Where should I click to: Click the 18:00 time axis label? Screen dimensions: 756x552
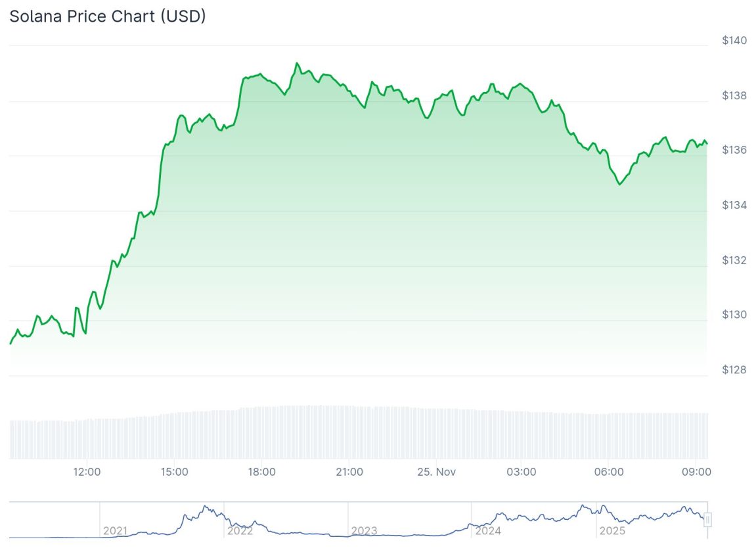coord(261,472)
